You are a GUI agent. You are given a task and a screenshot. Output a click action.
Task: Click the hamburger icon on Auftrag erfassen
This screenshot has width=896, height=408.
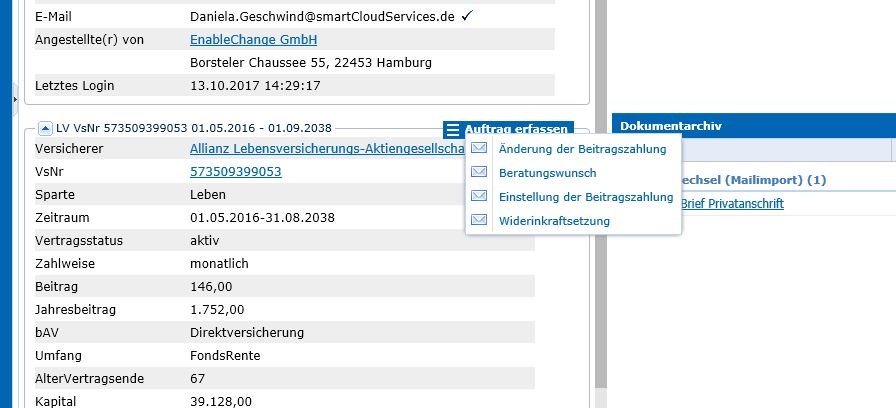click(453, 129)
